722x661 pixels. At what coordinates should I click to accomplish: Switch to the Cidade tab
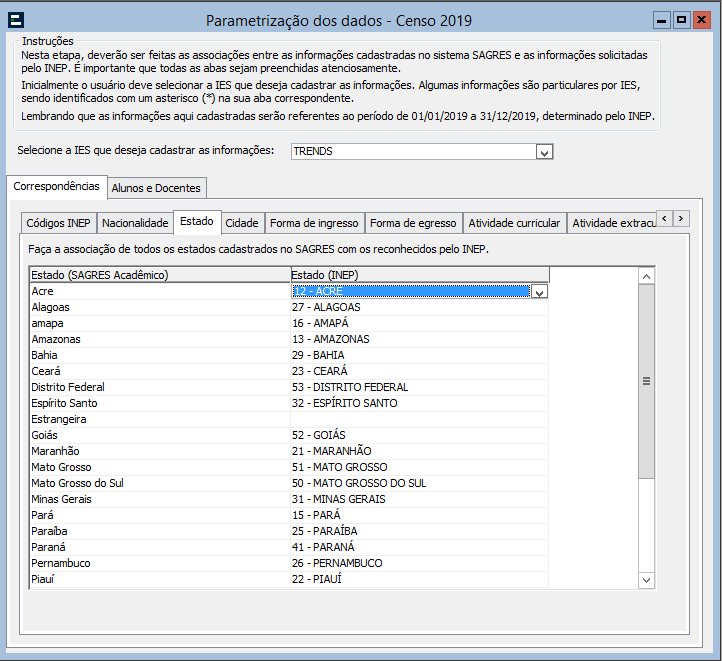click(242, 223)
